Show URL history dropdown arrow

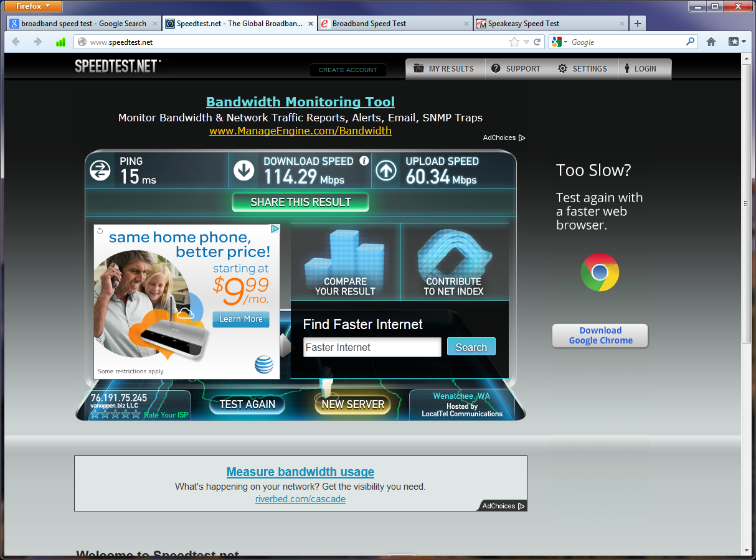click(x=526, y=42)
